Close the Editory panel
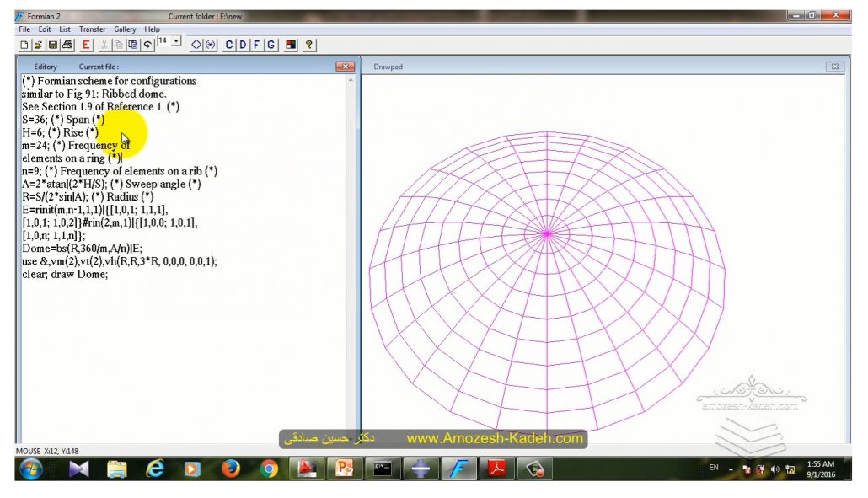This screenshot has width=868, height=498. point(345,67)
